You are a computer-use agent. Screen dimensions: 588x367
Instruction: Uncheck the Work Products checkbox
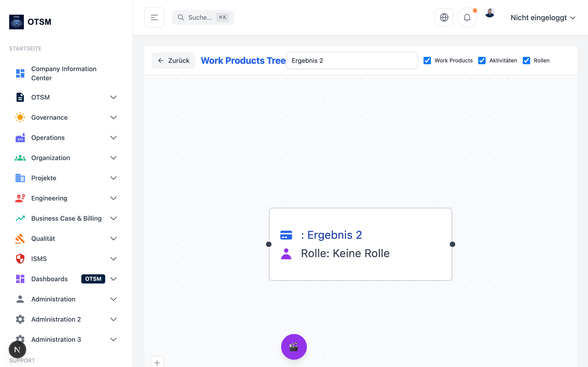pos(427,60)
